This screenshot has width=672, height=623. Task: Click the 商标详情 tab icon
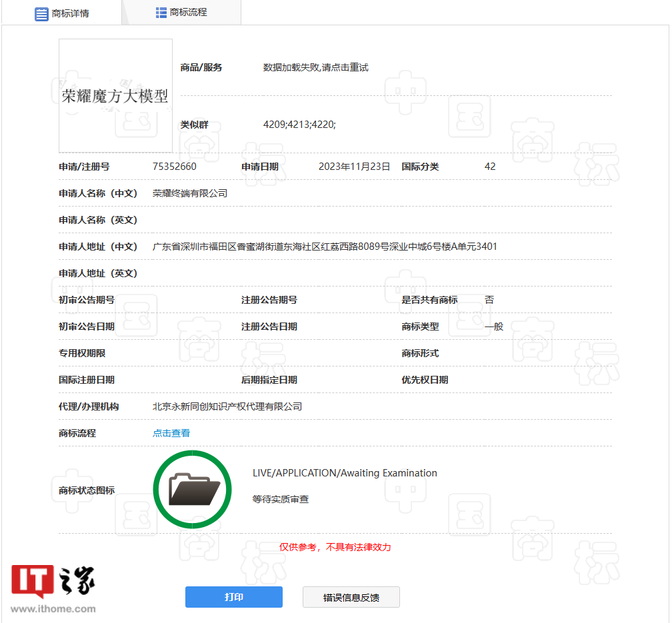coord(41,14)
